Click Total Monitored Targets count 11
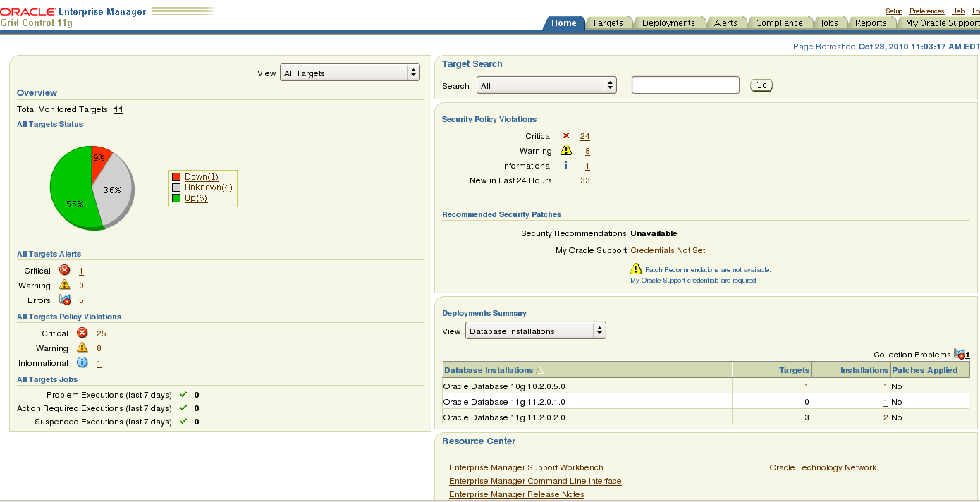This screenshot has height=502, width=980. point(118,109)
